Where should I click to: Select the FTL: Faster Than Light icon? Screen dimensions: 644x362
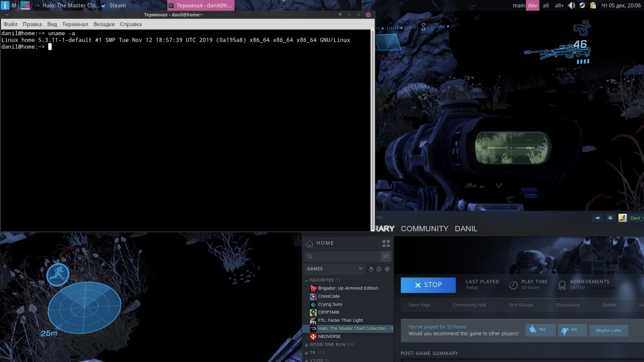point(313,321)
